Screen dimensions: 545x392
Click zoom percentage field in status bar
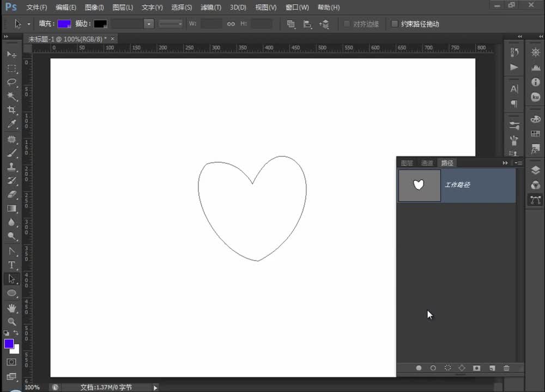(32, 387)
